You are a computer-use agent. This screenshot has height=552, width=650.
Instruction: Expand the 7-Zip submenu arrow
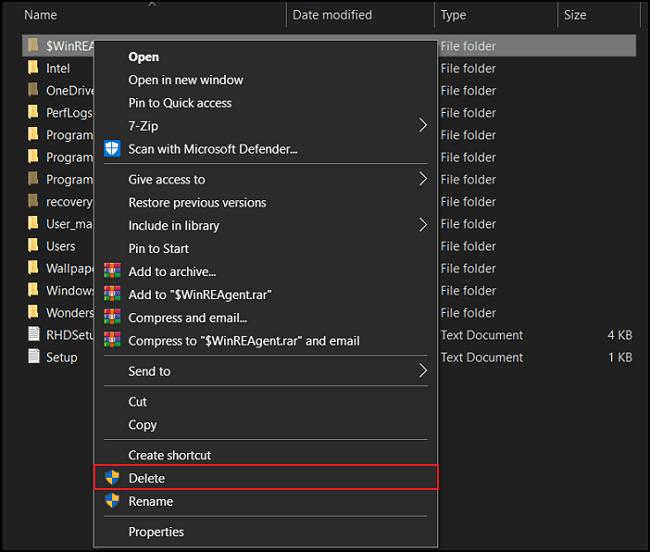click(x=422, y=126)
